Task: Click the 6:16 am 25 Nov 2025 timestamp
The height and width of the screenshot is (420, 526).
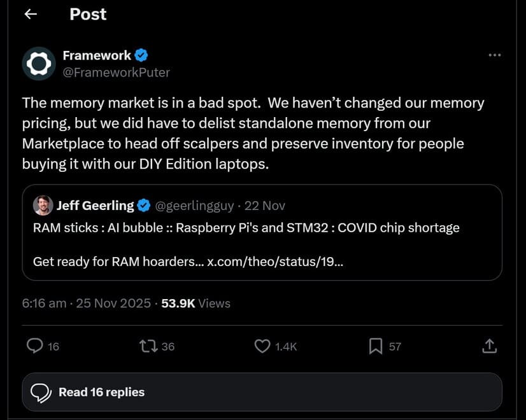Action: [x=86, y=304]
